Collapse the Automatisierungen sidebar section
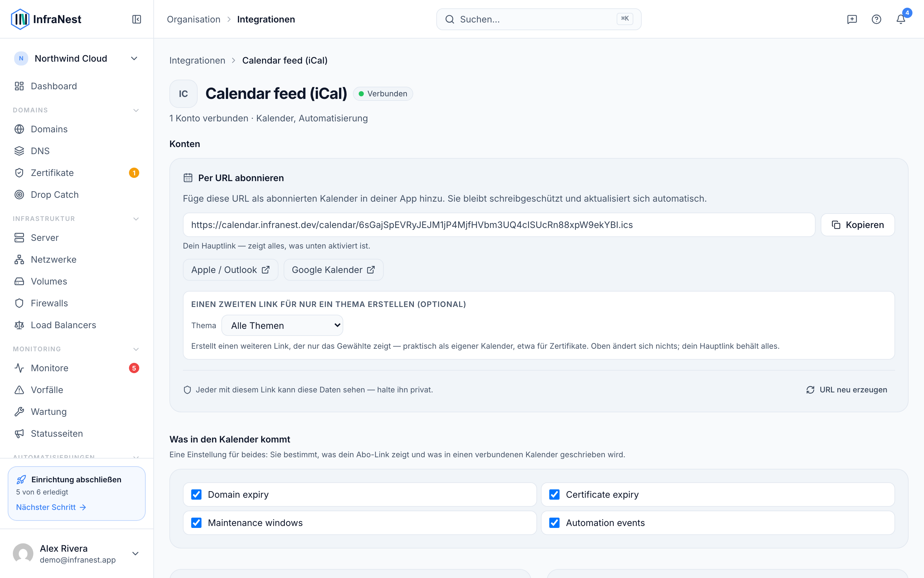The height and width of the screenshot is (578, 924). (x=135, y=457)
